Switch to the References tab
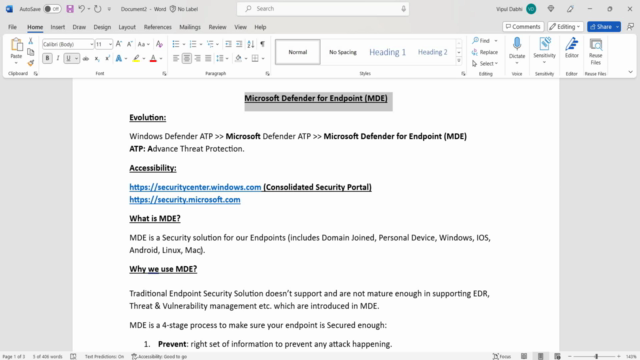The width and height of the screenshot is (640, 360). pos(158,27)
